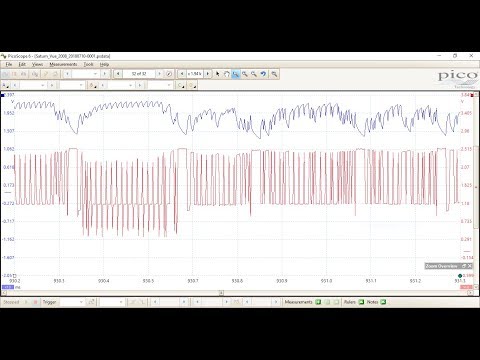
Task: Restore the Zoom Overview panel
Action: click(x=464, y=266)
